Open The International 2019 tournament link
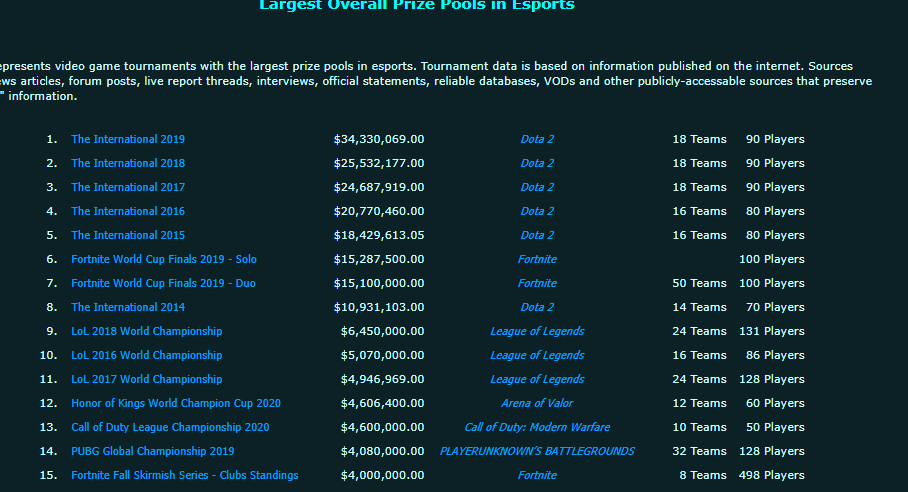Image resolution: width=908 pixels, height=492 pixels. 128,139
